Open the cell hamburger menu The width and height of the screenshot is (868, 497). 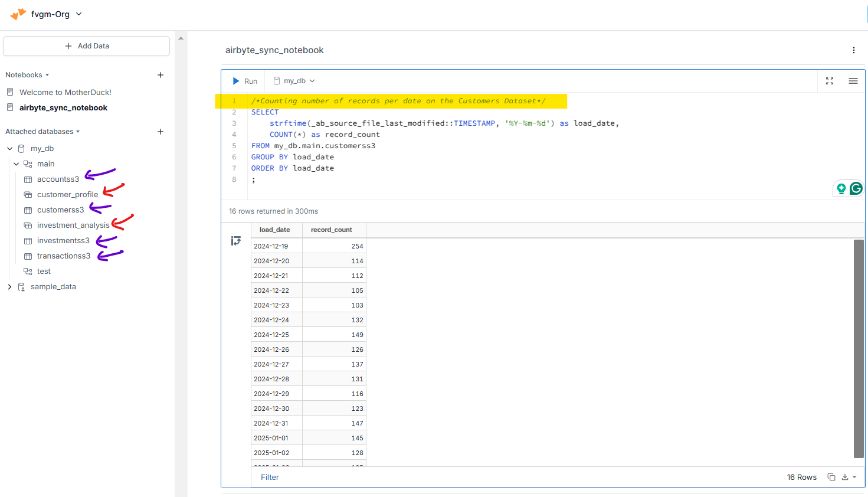(853, 81)
